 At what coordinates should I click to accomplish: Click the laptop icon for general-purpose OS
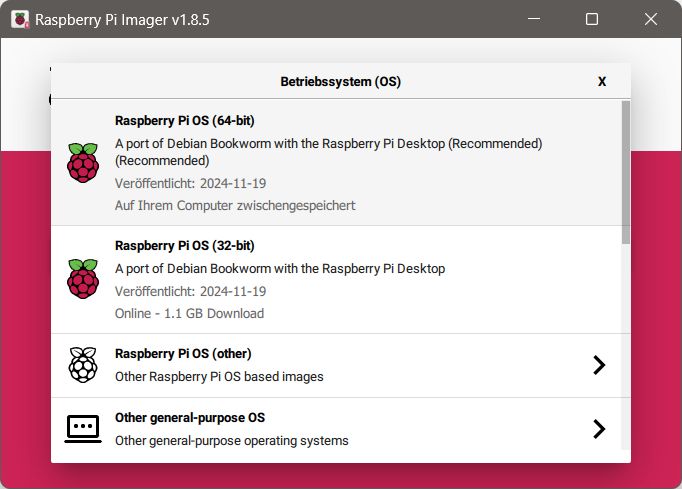(x=83, y=429)
